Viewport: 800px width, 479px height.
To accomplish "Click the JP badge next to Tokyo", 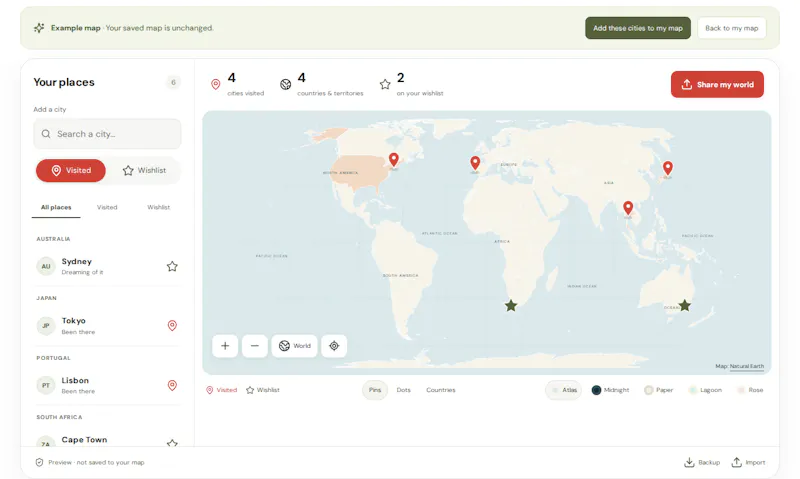I will (46, 325).
